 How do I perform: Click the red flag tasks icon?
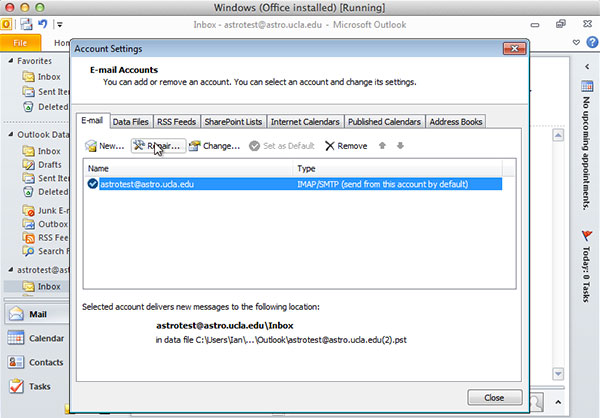point(587,235)
